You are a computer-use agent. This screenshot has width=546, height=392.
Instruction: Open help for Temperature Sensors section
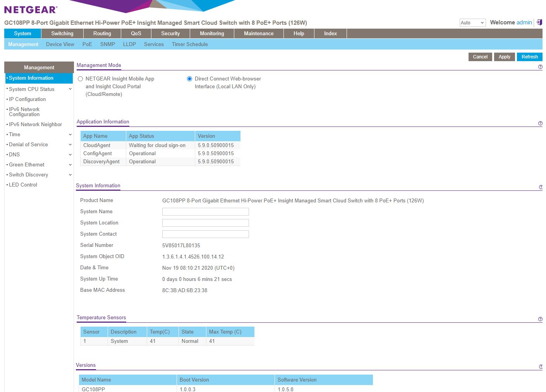coord(540,319)
